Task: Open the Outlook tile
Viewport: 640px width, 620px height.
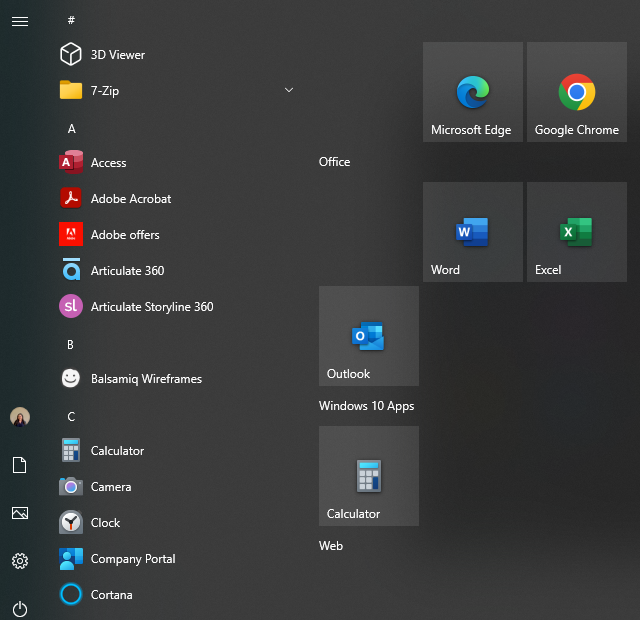Action: (369, 336)
